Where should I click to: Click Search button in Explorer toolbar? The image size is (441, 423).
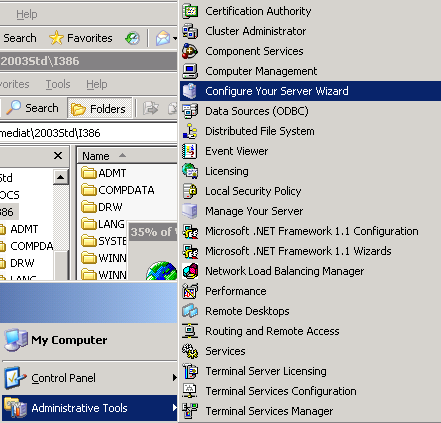(32, 108)
